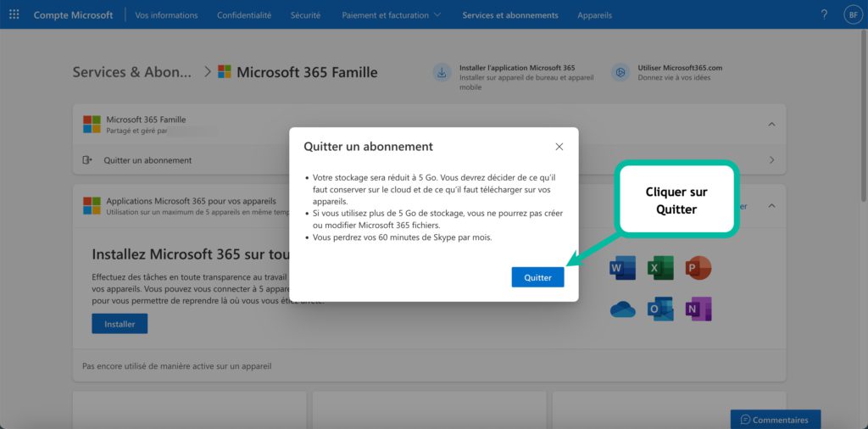
Task: Open the Commentaires feedback button
Action: pyautogui.click(x=775, y=420)
